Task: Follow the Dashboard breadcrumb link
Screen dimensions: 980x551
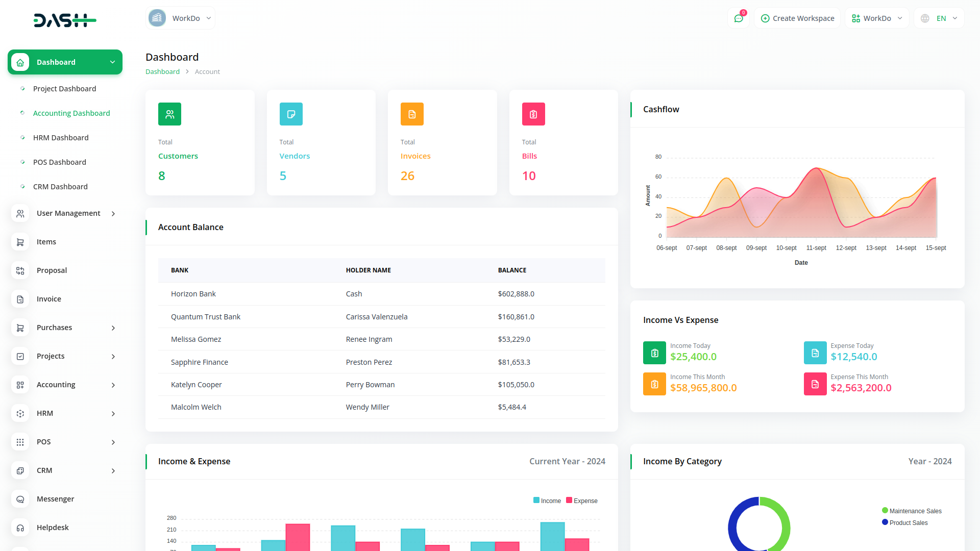Action: tap(162, 71)
